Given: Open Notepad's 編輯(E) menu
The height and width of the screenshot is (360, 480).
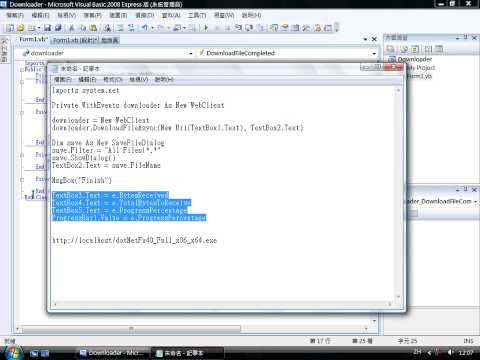Looking at the screenshot, I should coord(87,79).
